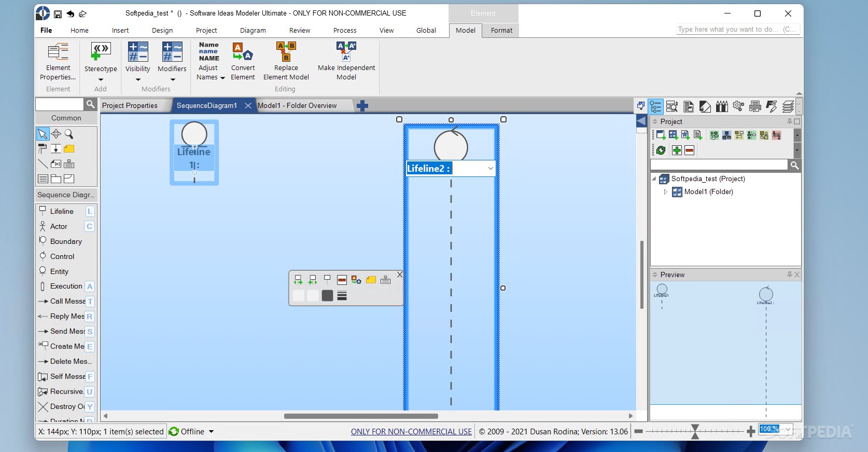Image resolution: width=868 pixels, height=452 pixels.
Task: Click the project tree search field
Action: 719,165
